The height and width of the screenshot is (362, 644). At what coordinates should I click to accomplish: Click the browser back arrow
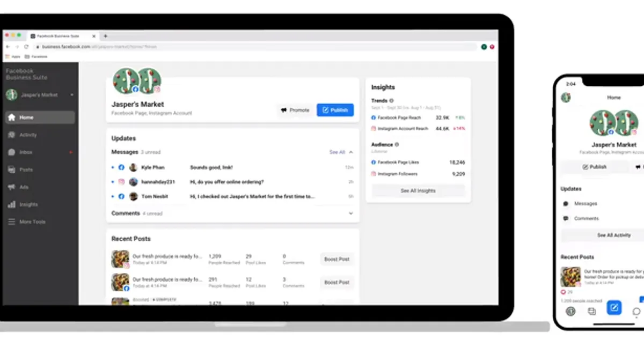pos(8,47)
